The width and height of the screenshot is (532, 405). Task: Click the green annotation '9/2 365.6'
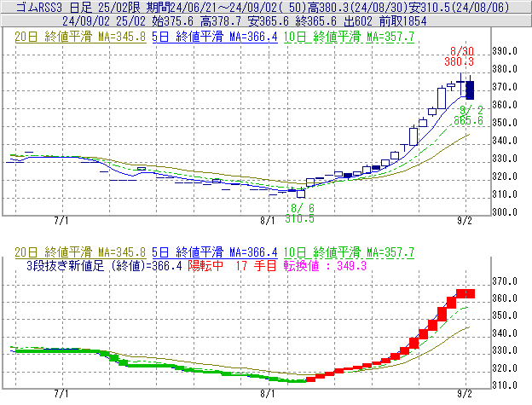click(469, 115)
